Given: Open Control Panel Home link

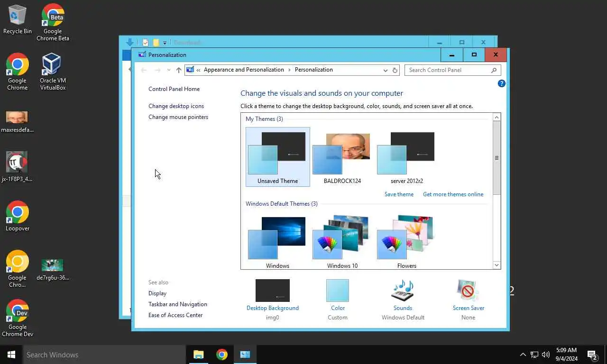Looking at the screenshot, I should (174, 89).
